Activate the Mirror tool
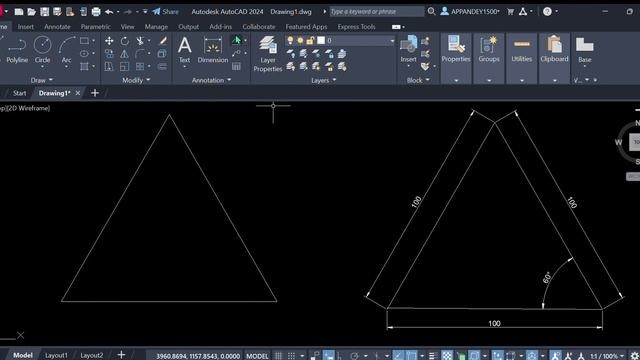Screen dimensions: 640x360 [124, 53]
